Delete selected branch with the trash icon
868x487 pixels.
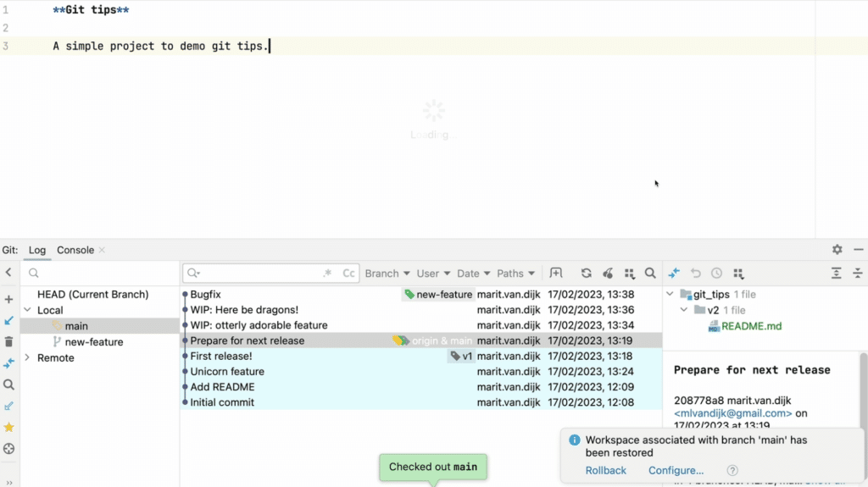8,342
